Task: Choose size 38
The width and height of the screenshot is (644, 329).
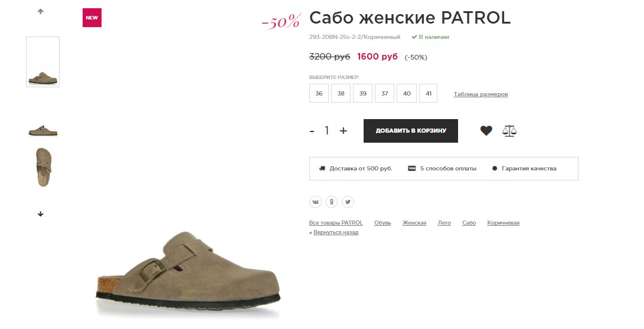Action: coord(341,93)
